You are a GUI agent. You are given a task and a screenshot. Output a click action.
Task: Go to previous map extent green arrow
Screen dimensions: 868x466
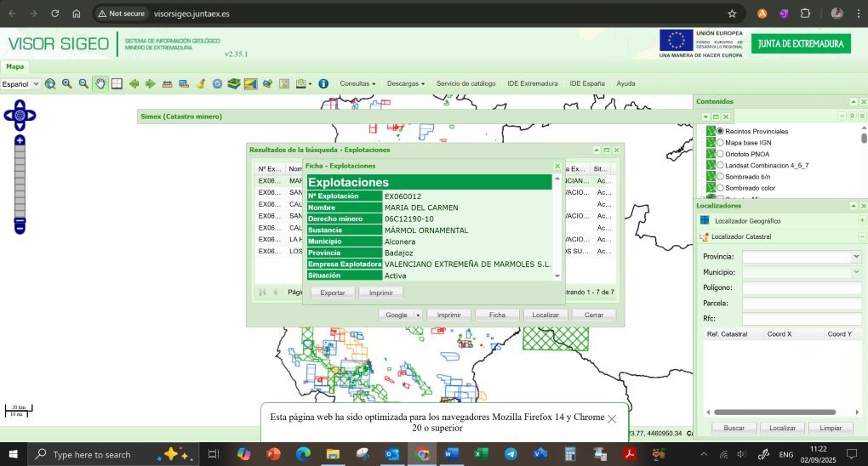(134, 84)
